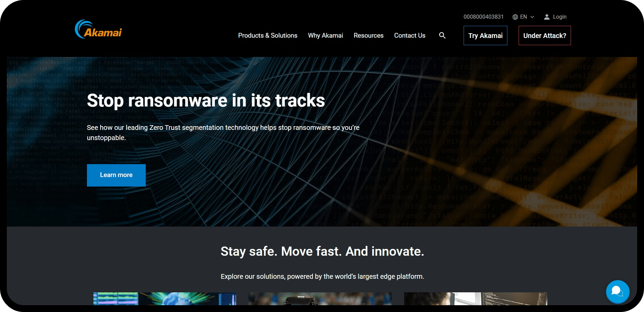Open the code screen solution thumbnail

pyautogui.click(x=475, y=298)
